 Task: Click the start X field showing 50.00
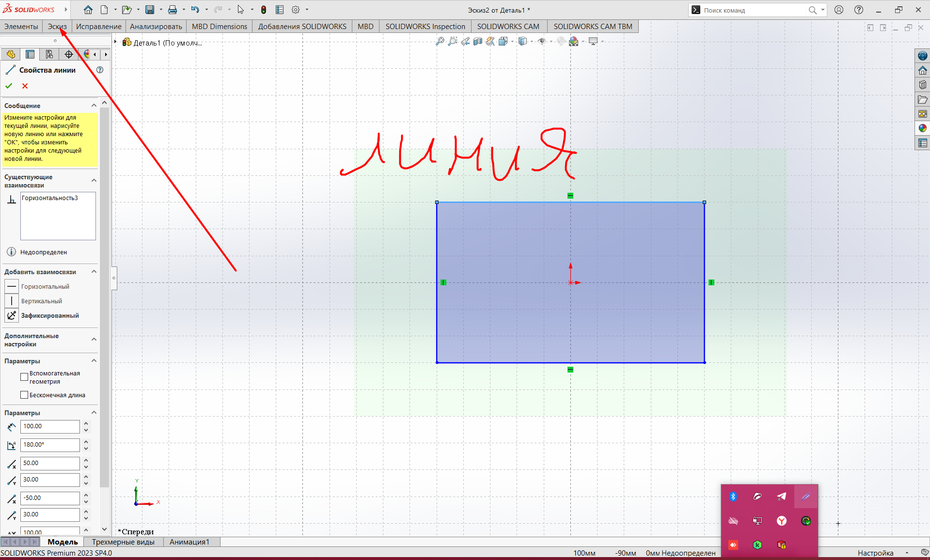pos(50,463)
